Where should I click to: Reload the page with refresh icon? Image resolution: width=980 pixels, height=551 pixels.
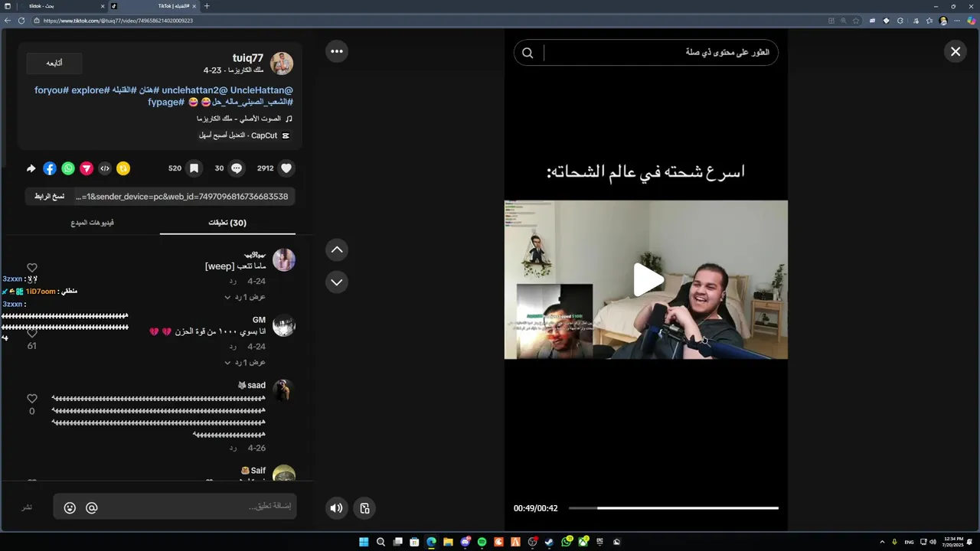click(x=21, y=21)
